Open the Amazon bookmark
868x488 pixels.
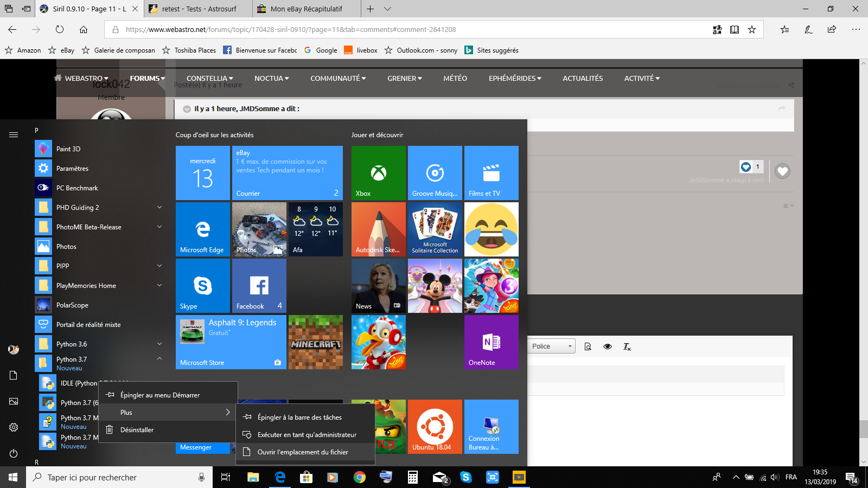coord(23,50)
